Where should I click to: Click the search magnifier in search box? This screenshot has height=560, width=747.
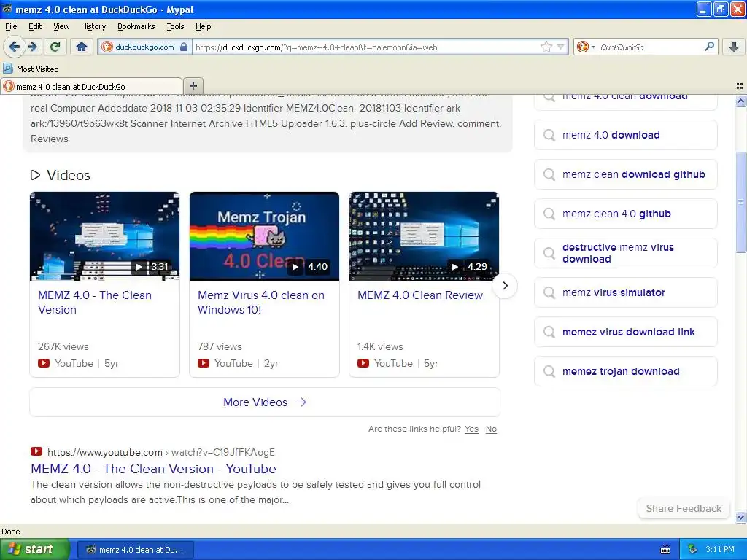click(x=709, y=47)
